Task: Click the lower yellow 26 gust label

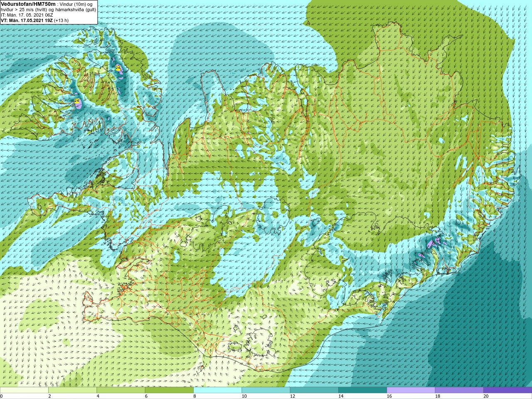Action: (x=77, y=101)
